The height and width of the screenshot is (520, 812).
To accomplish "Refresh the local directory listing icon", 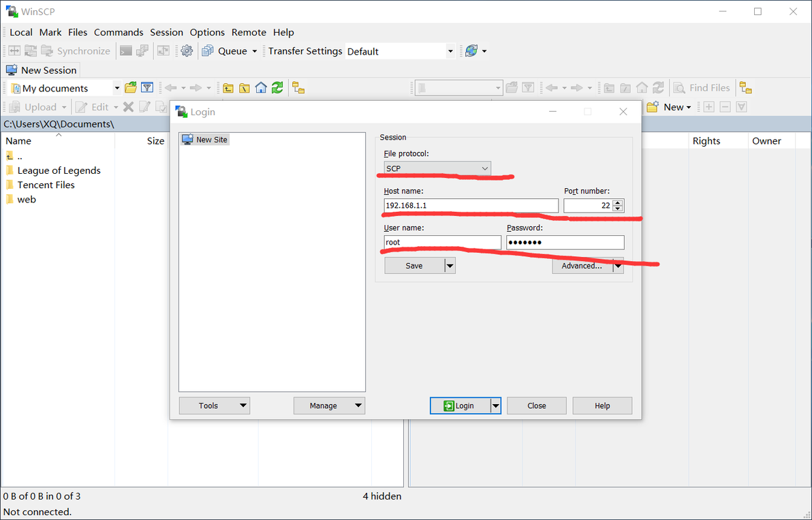I will tap(277, 88).
